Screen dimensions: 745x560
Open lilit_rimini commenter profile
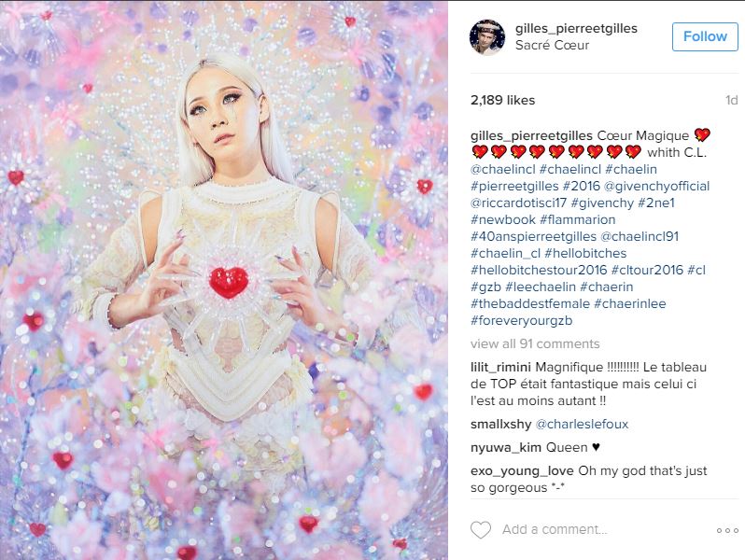500,367
